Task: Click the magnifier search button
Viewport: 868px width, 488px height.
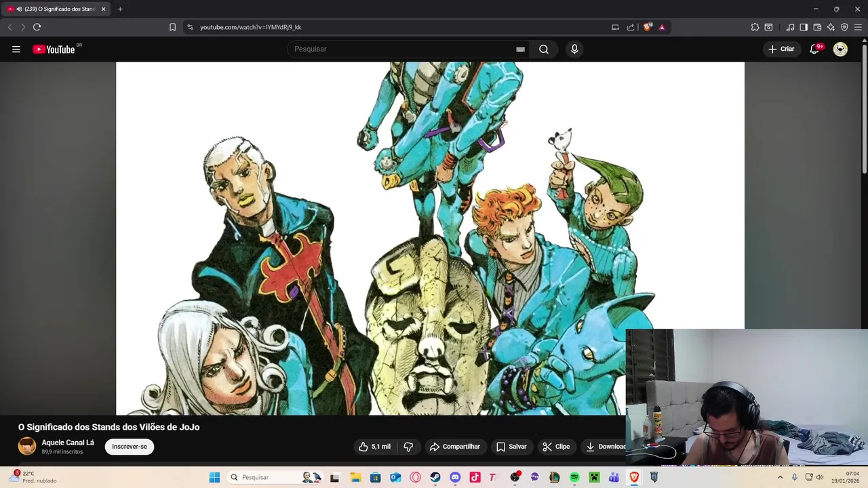Action: (544, 49)
